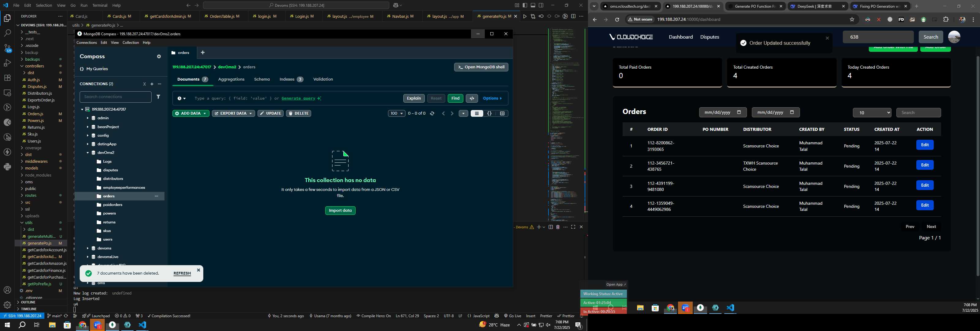980x331 pixels.
Task: Split the VS Code editor right
Action: (x=573, y=16)
